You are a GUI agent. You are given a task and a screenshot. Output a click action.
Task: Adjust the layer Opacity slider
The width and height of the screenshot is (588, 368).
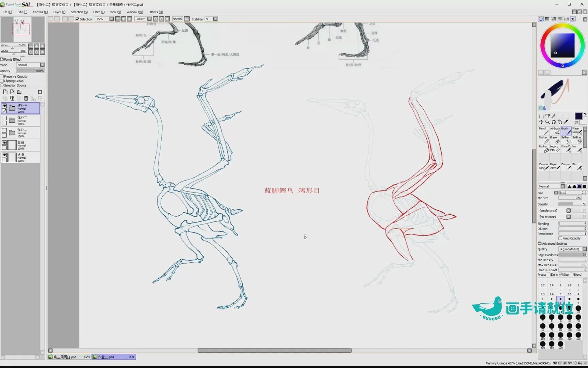click(30, 71)
